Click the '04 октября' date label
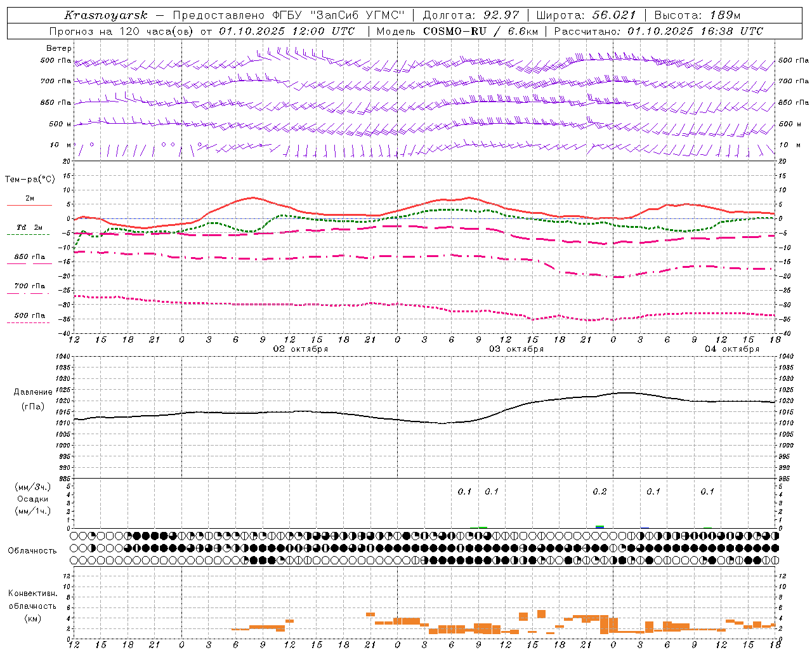 click(x=732, y=349)
